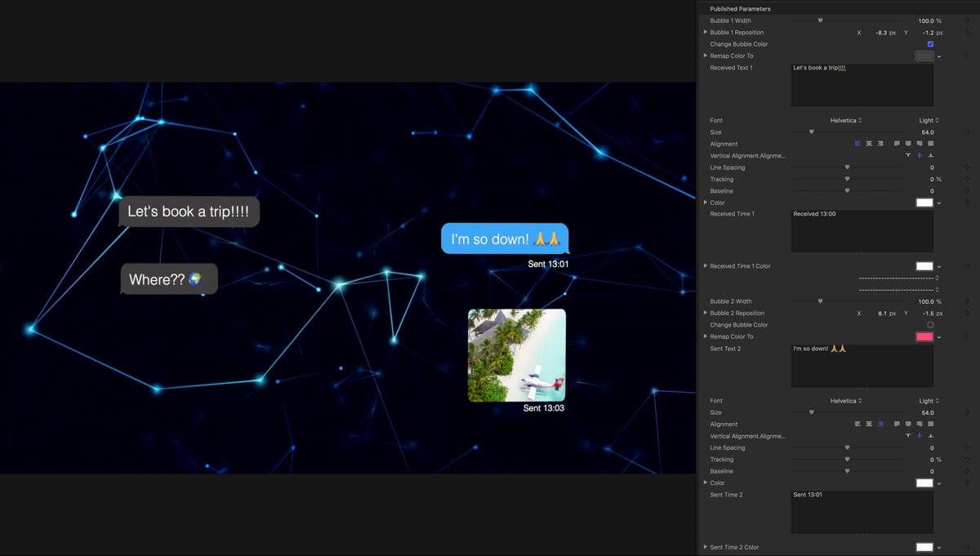Viewport: 980px width, 556px height.
Task: Select right text alignment for Sent Text 2
Action: tap(879, 424)
